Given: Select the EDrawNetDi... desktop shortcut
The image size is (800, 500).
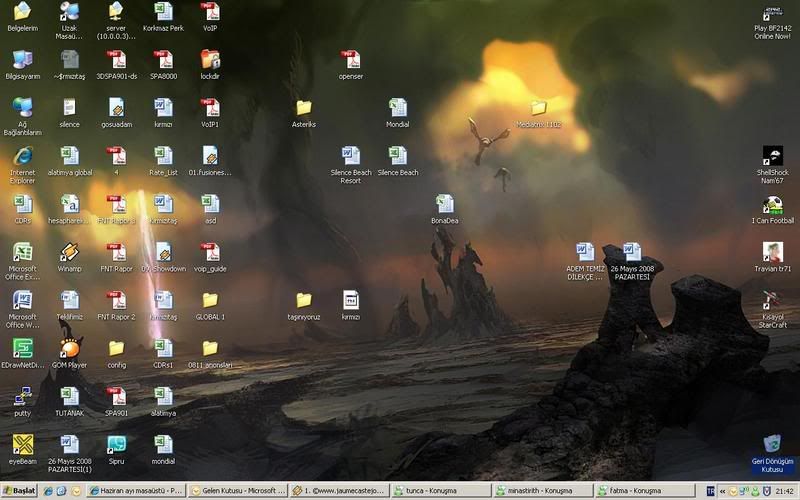Looking at the screenshot, I should tap(22, 348).
